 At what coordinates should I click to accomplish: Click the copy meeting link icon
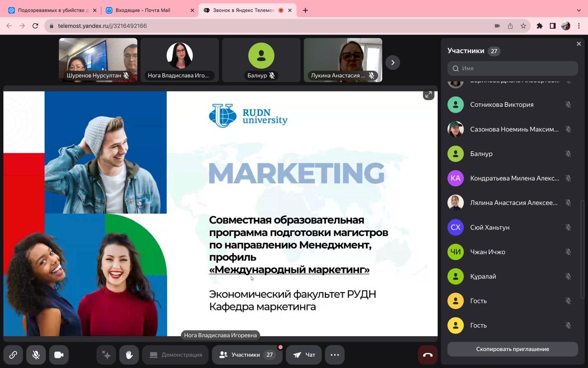click(x=13, y=355)
